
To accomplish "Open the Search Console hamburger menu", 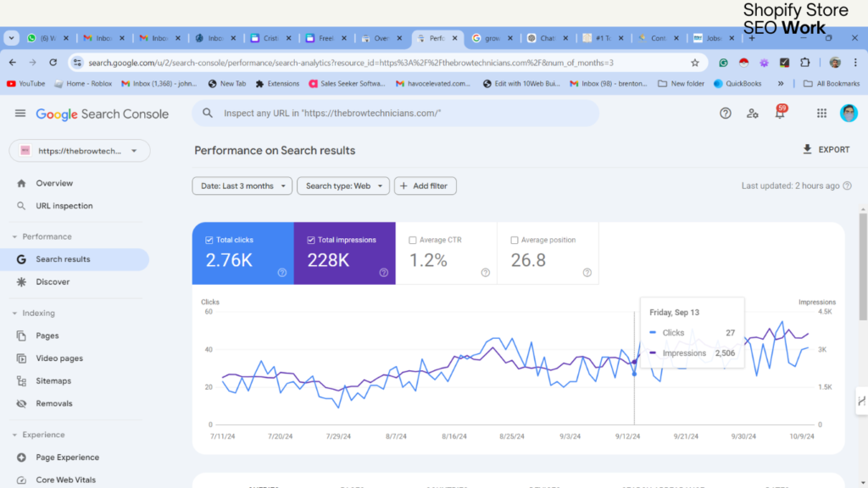I will click(x=20, y=114).
